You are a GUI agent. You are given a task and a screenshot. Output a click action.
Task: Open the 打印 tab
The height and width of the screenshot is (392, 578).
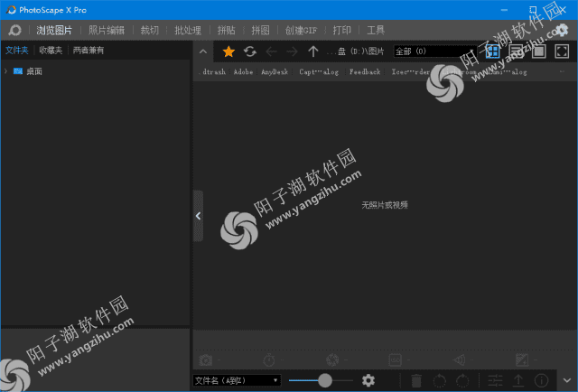point(341,30)
